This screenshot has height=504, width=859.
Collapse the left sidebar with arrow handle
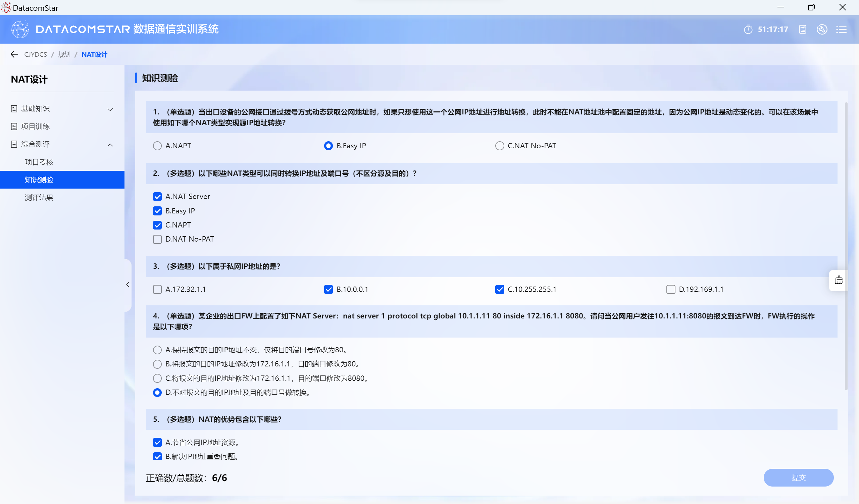(x=128, y=284)
